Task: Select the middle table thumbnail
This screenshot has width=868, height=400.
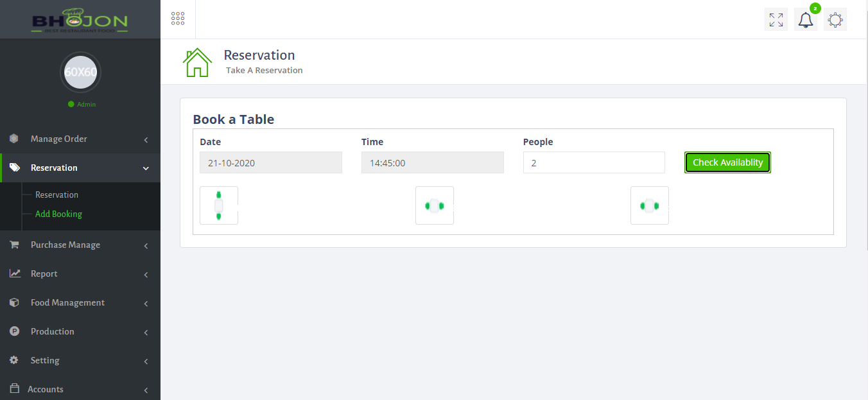Action: tap(435, 205)
